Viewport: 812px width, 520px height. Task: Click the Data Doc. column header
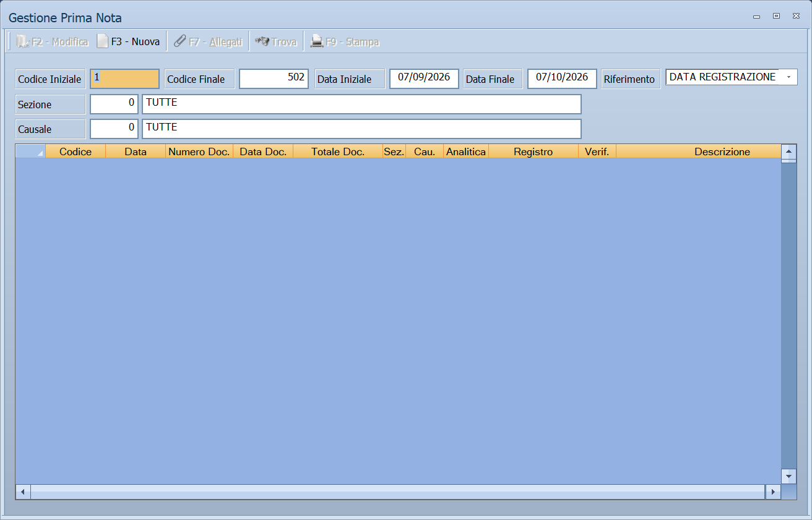tap(263, 151)
